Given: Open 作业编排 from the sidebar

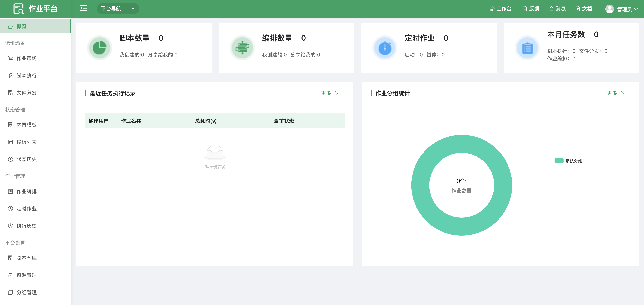Looking at the screenshot, I should tap(35, 191).
